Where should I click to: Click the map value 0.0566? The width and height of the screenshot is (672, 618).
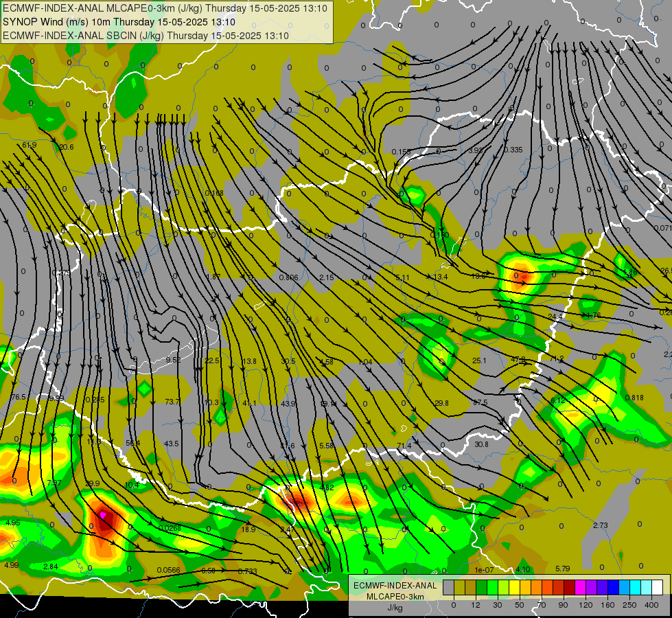coord(168,570)
